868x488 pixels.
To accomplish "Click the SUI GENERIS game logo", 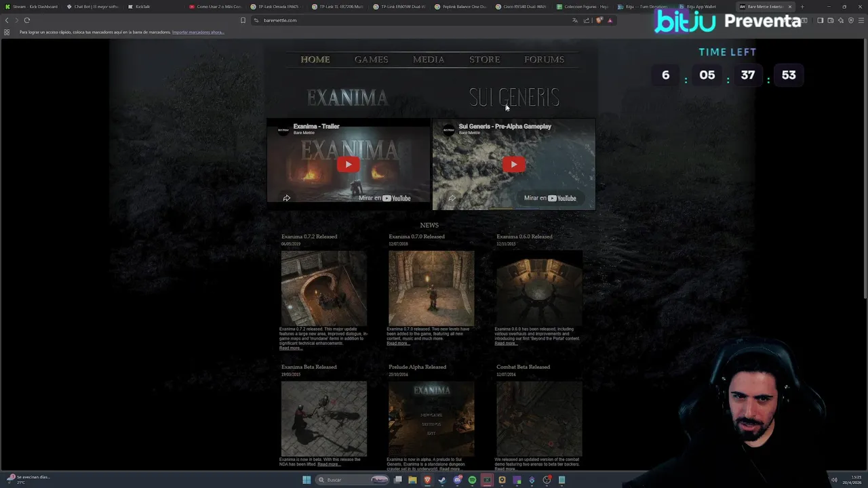I will point(514,98).
